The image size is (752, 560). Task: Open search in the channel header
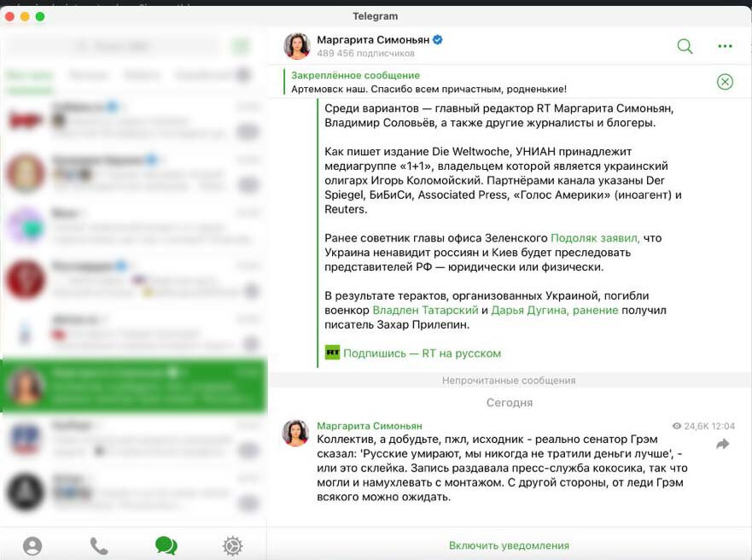tap(685, 46)
